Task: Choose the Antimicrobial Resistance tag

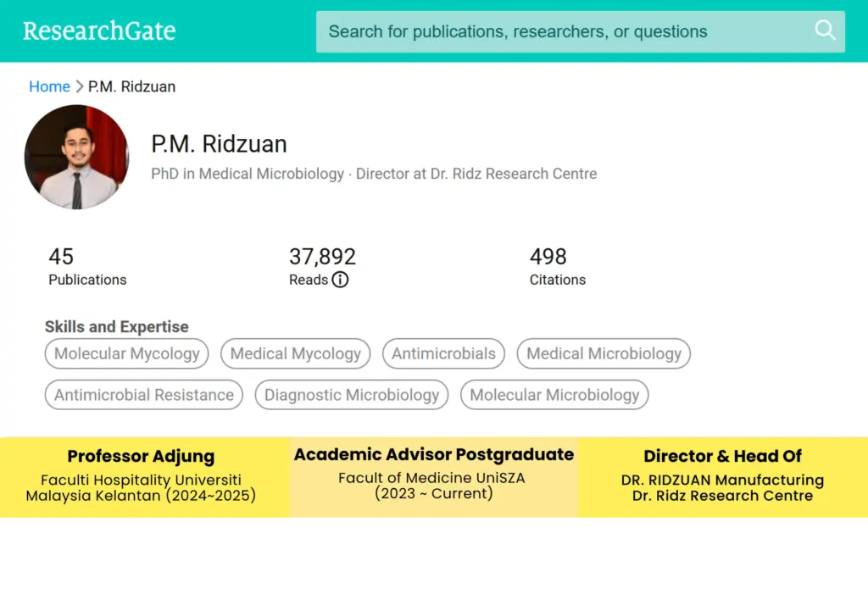Action: (144, 395)
